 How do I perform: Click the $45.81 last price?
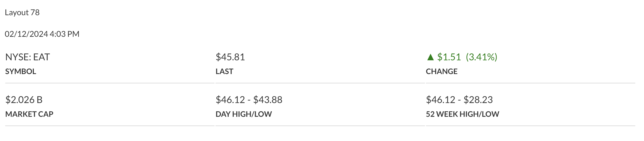coord(230,57)
